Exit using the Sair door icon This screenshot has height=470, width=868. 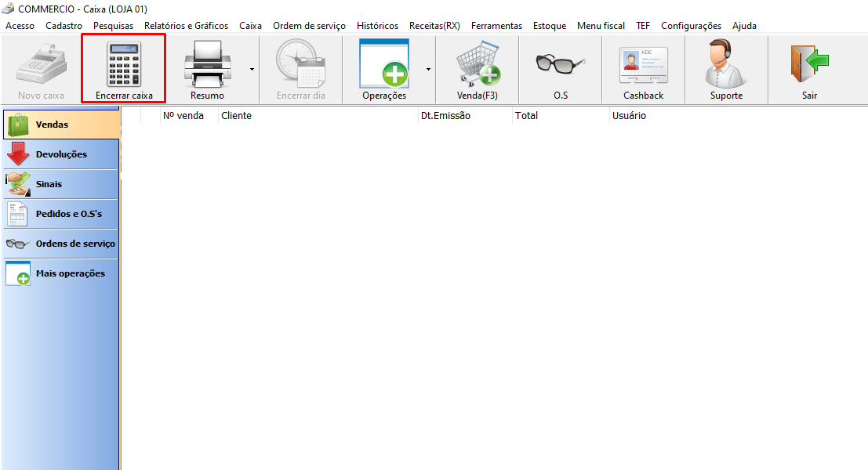(x=809, y=65)
